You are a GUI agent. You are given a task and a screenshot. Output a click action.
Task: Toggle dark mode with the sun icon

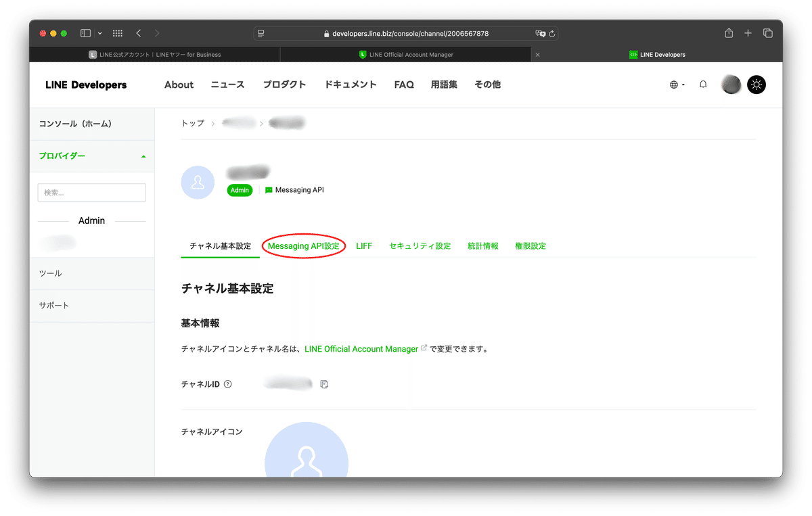pyautogui.click(x=756, y=85)
